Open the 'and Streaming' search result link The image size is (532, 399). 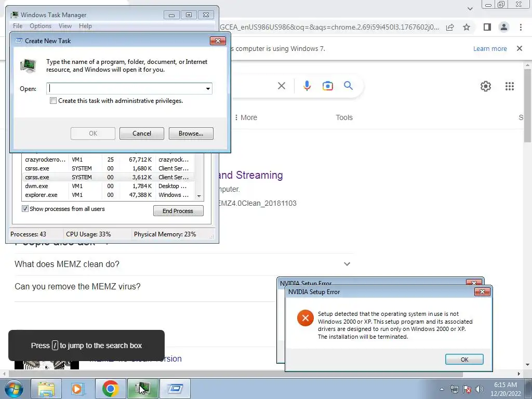pos(251,175)
